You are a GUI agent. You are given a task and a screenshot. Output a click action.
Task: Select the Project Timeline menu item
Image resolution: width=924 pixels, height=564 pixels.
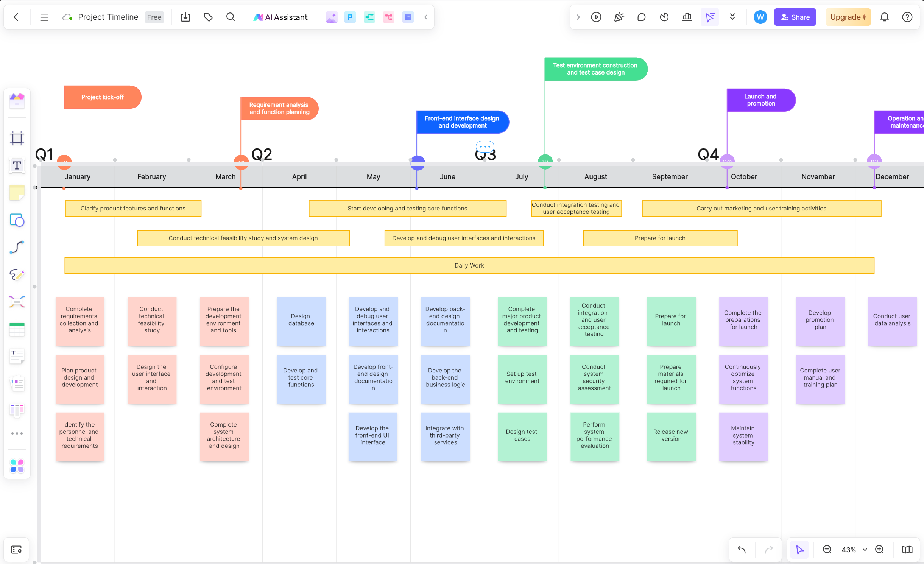click(107, 17)
